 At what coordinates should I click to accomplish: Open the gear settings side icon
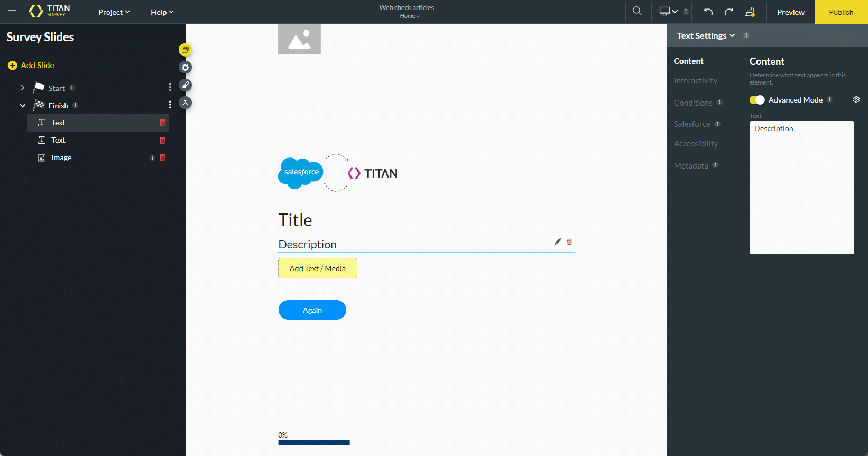[x=185, y=68]
